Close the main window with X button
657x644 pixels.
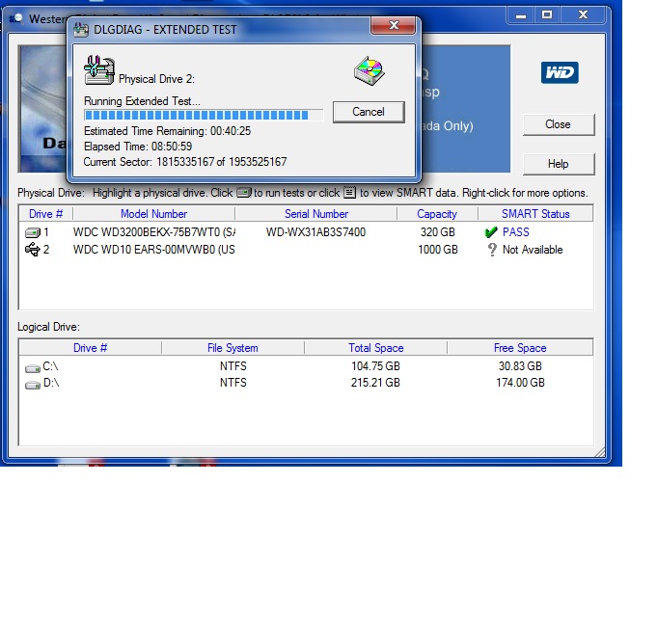point(583,15)
